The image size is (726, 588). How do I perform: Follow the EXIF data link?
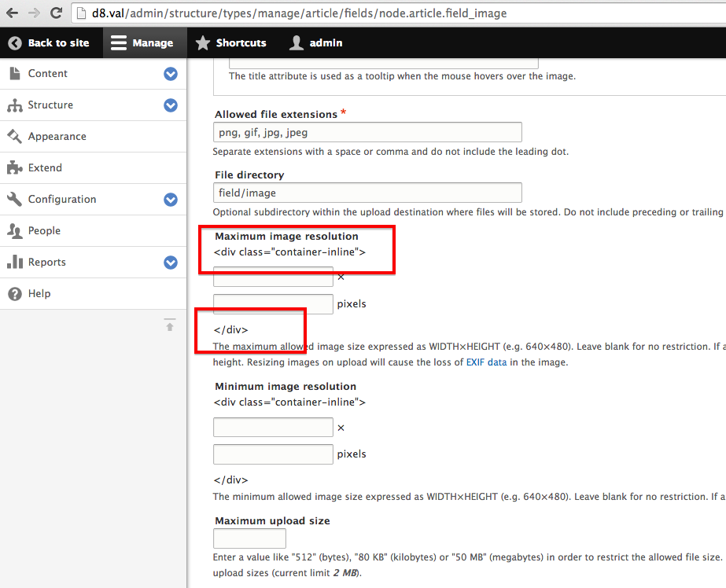coord(486,362)
